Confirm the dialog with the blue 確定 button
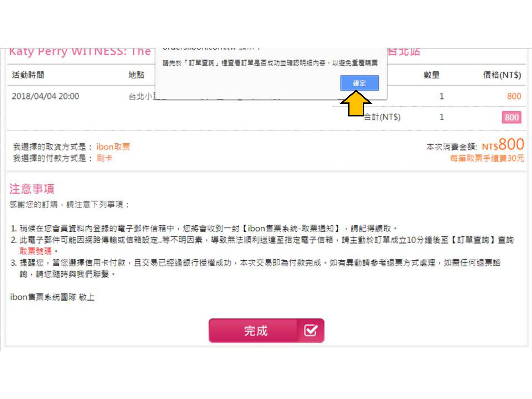The image size is (532, 399). [x=359, y=83]
